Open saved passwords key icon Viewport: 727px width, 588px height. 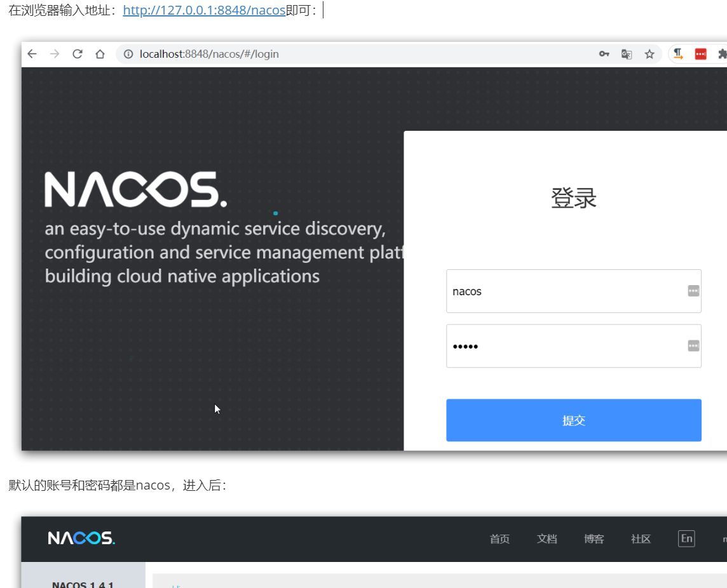(x=604, y=54)
